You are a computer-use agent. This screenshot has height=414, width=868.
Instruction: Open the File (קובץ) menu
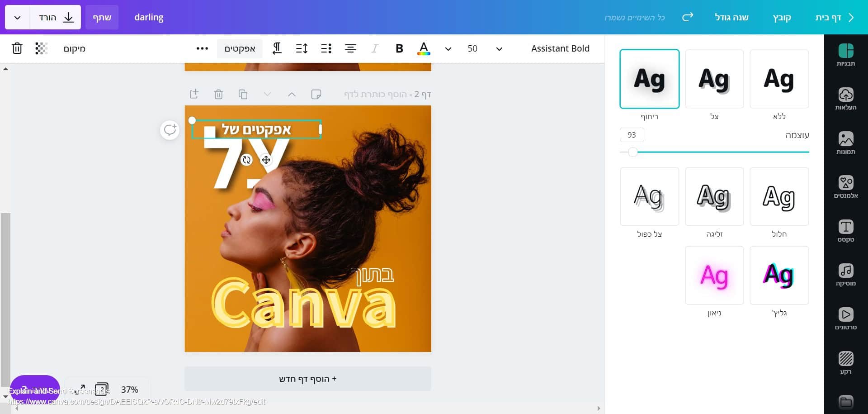pyautogui.click(x=782, y=17)
